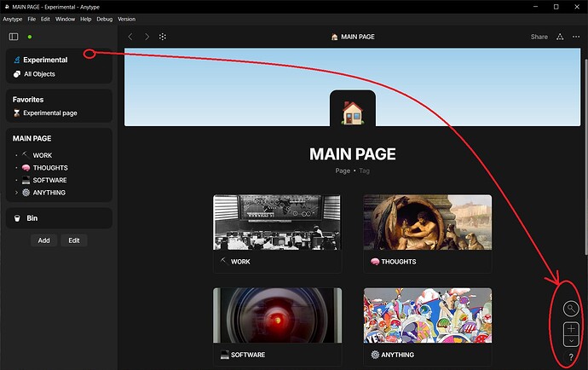The width and height of the screenshot is (588, 370).
Task: Click the MAIN PAGE widget header
Action: 32,138
